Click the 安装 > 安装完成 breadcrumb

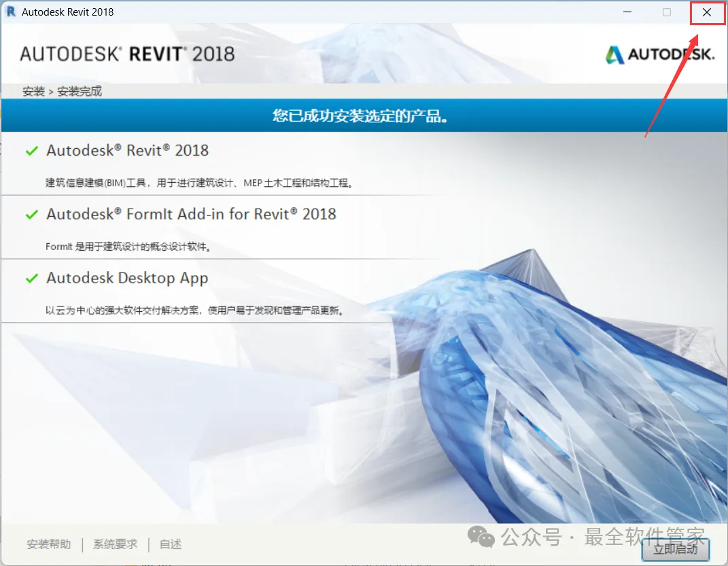(63, 92)
